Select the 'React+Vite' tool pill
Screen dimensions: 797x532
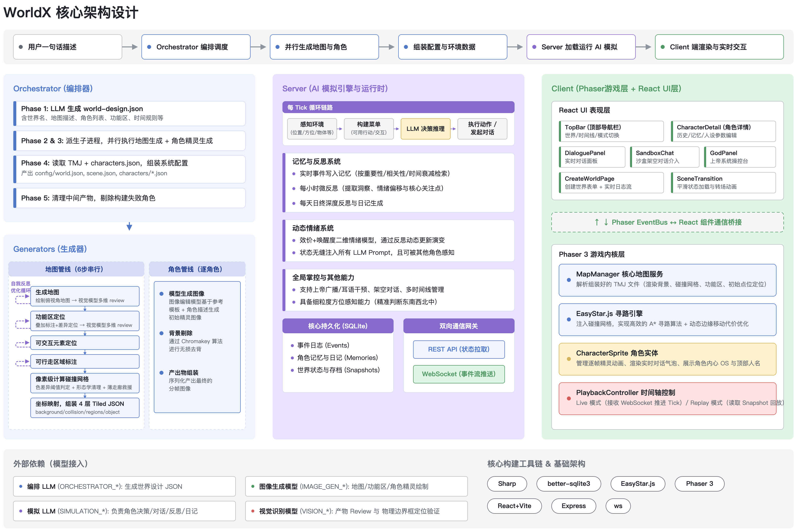514,506
